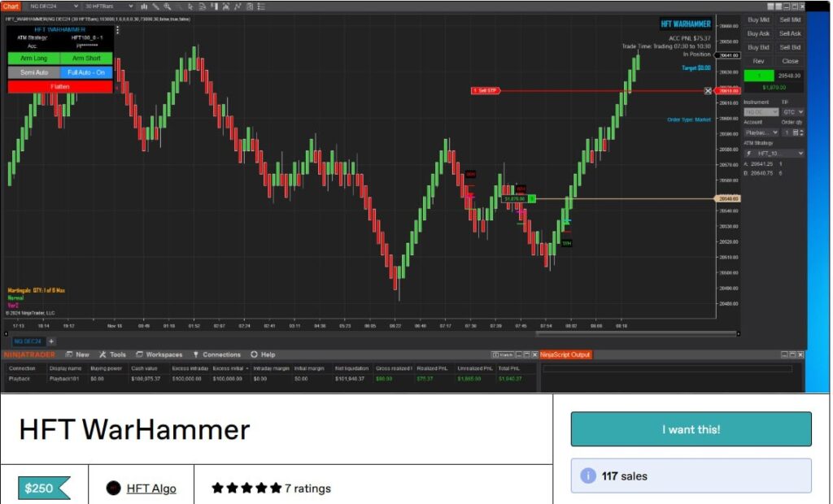
Task: Click the magnifier zoom icon on the chart toolbar
Action: click(x=166, y=7)
